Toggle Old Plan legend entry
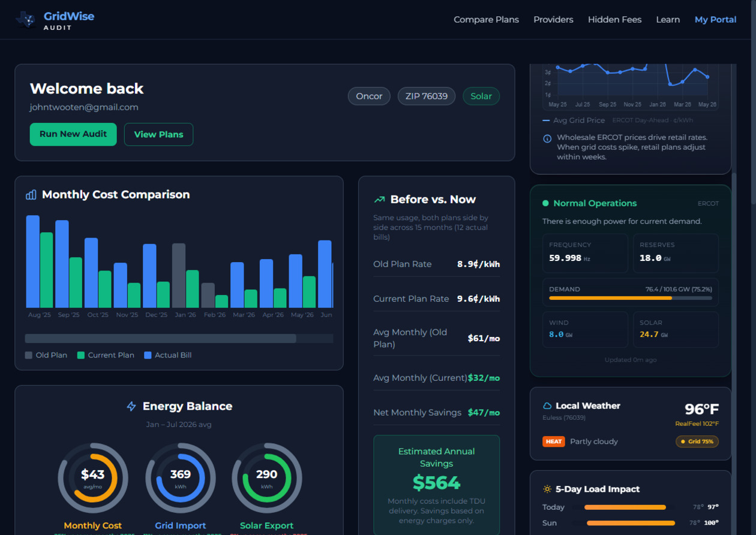This screenshot has width=756, height=535. pyautogui.click(x=46, y=355)
